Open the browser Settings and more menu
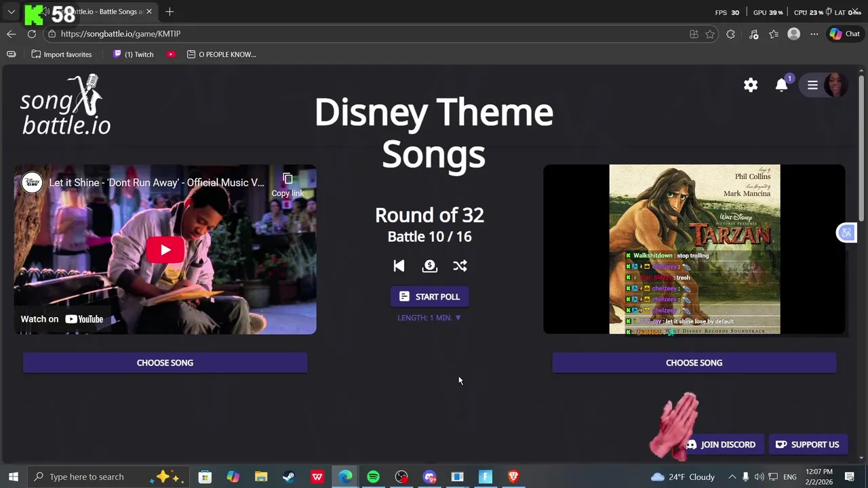The height and width of the screenshot is (488, 868). (x=814, y=34)
